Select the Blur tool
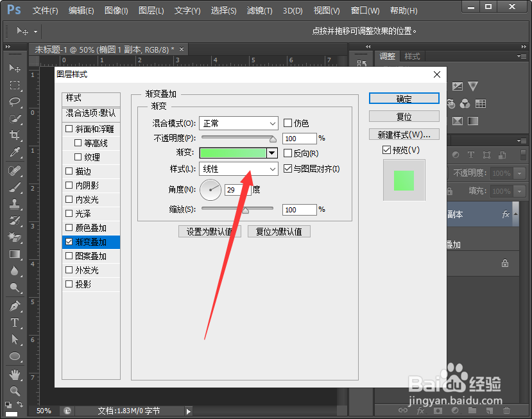This screenshot has width=532, height=419. (15, 271)
